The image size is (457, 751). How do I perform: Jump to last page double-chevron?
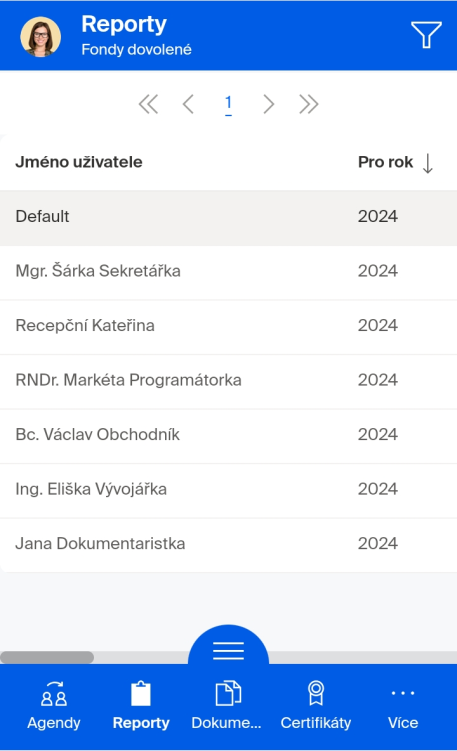(309, 104)
